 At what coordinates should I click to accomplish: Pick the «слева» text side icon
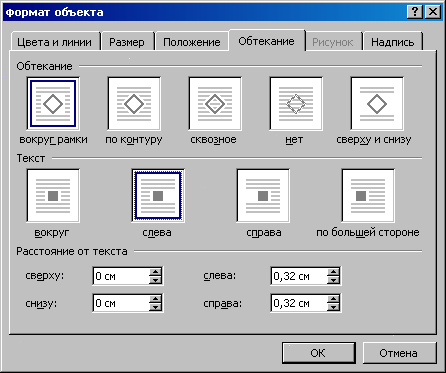pyautogui.click(x=158, y=196)
